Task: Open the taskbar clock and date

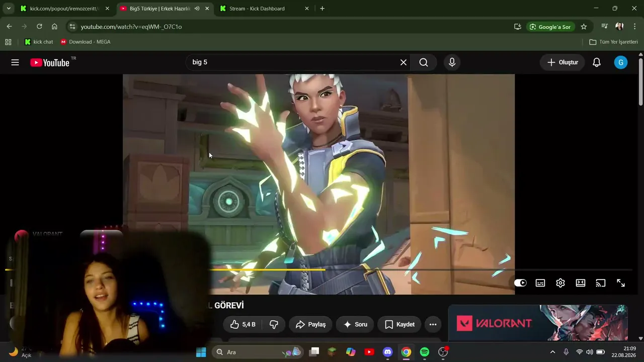Action: pyautogui.click(x=623, y=352)
